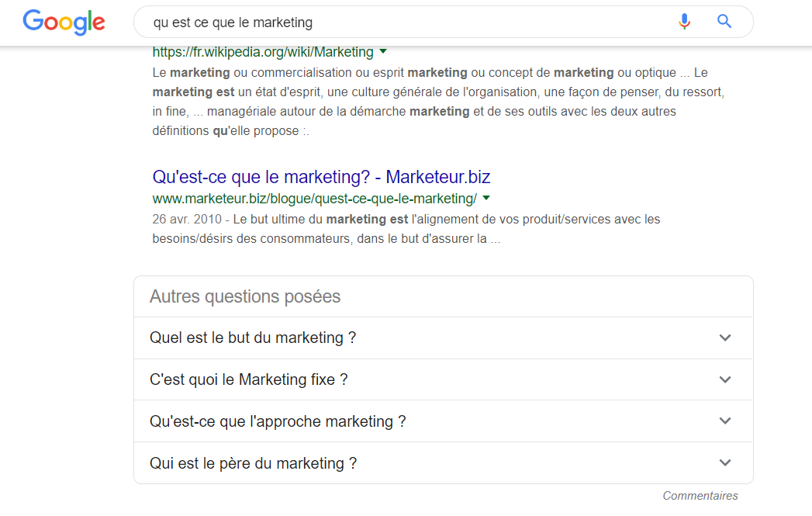The width and height of the screenshot is (812, 516).
Task: Click the Wikipedia result snippet text
Action: [x=438, y=102]
